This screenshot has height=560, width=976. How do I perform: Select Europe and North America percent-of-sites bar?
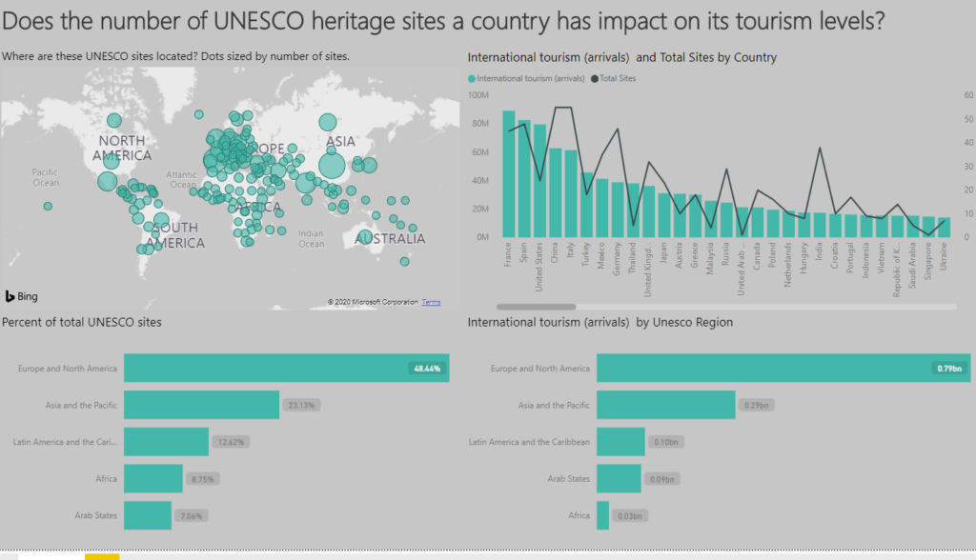point(286,368)
